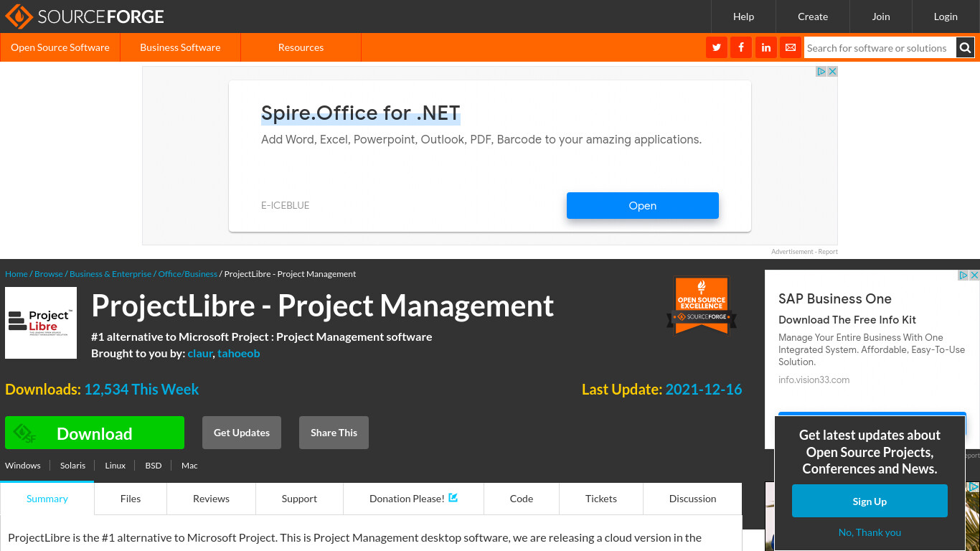Screen dimensions: 980x551
Task: Click the Spire.Office for .NET headline
Action: click(x=360, y=113)
